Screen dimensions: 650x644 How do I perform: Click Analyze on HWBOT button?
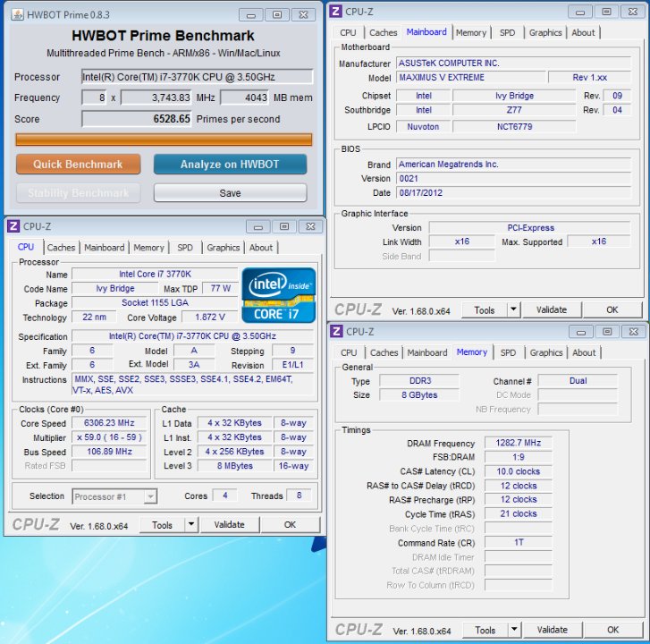[x=230, y=165]
